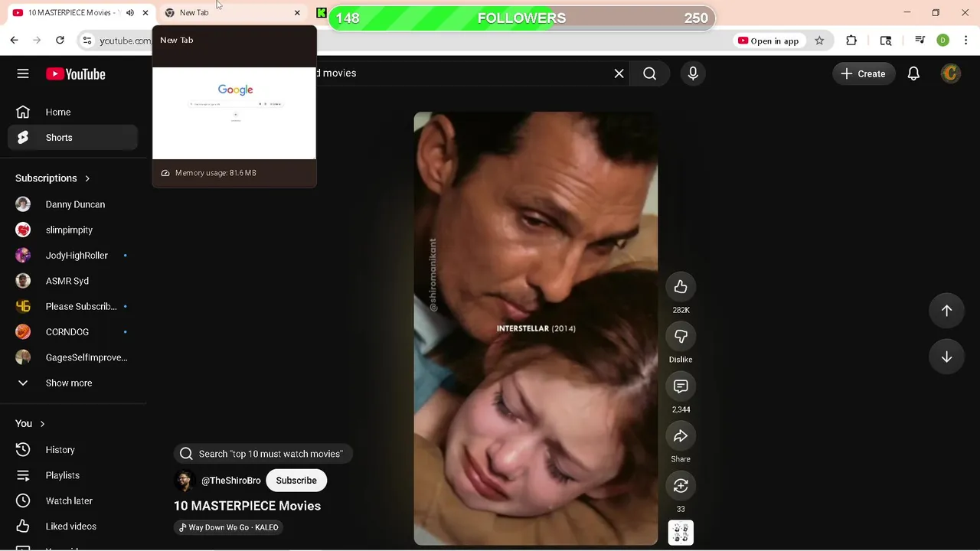The width and height of the screenshot is (980, 551).
Task: Click Open in app button
Action: [x=768, y=41]
